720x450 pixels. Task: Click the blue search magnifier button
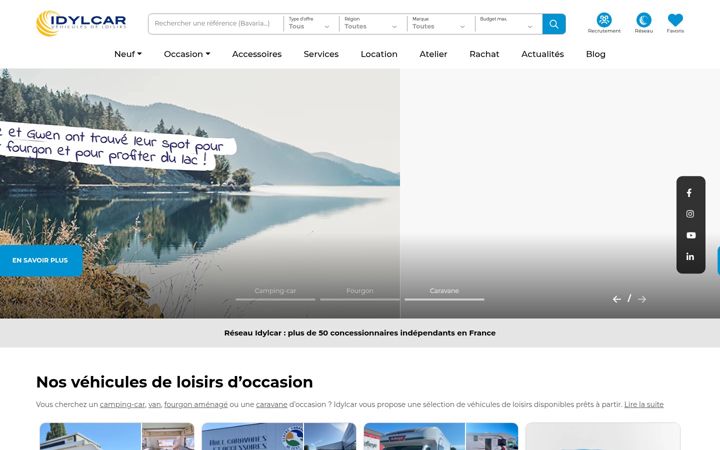554,24
